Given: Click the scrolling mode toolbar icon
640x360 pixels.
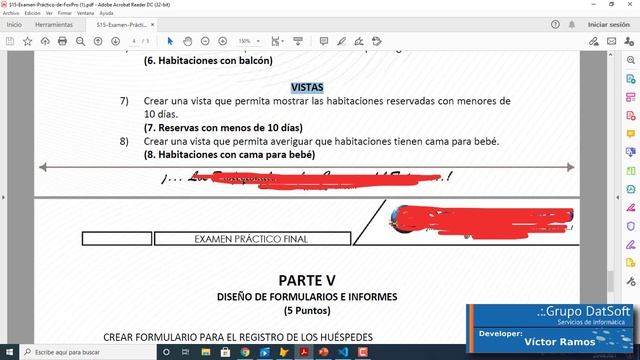Looking at the screenshot, I should tap(298, 41).
